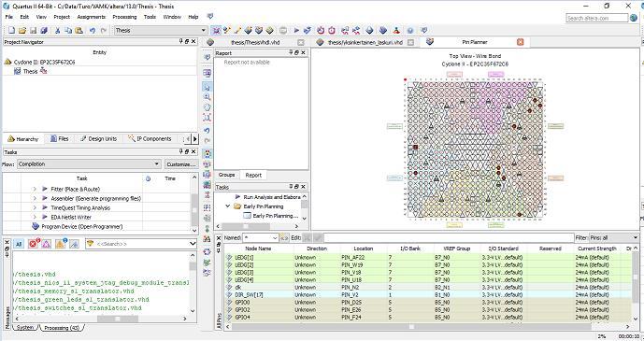Toggle the warning messages filter button
The height and width of the screenshot is (341, 644).
point(61,244)
